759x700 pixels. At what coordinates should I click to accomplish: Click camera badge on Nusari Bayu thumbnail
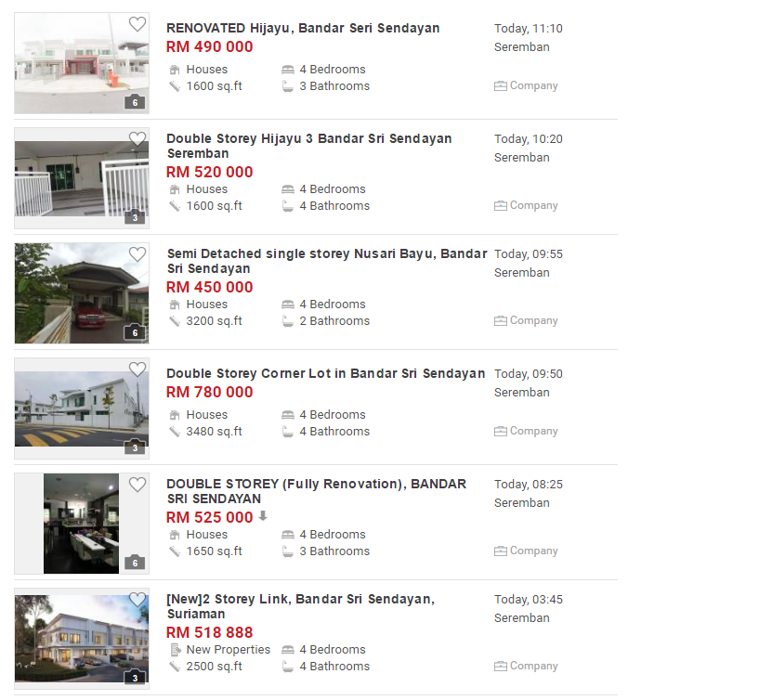[135, 331]
